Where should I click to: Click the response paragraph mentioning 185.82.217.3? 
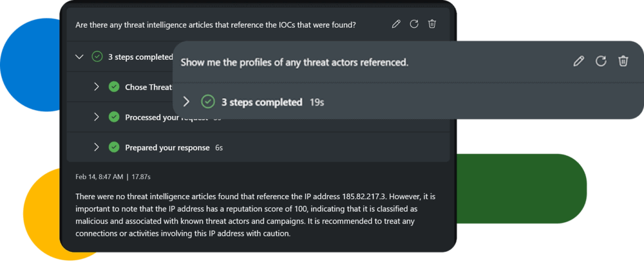point(256,214)
